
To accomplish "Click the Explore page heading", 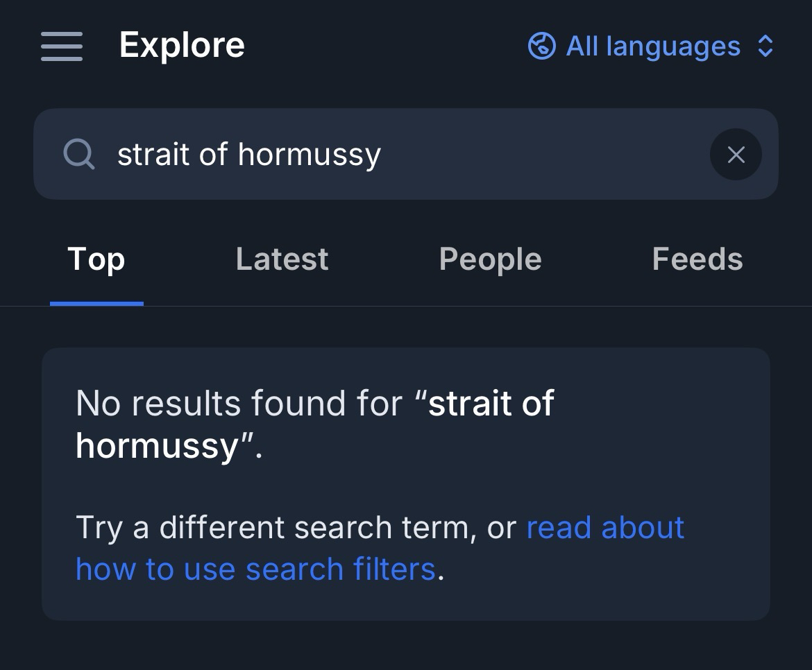I will [182, 45].
